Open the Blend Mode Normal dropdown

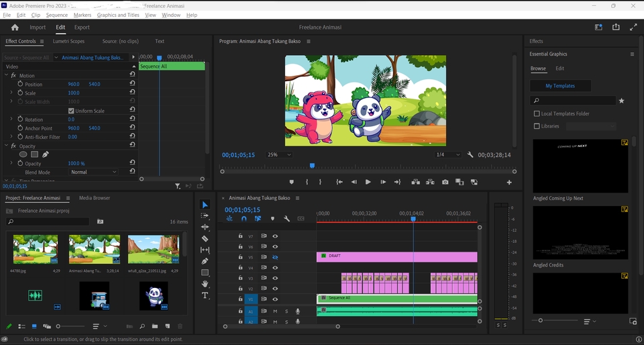click(x=93, y=172)
